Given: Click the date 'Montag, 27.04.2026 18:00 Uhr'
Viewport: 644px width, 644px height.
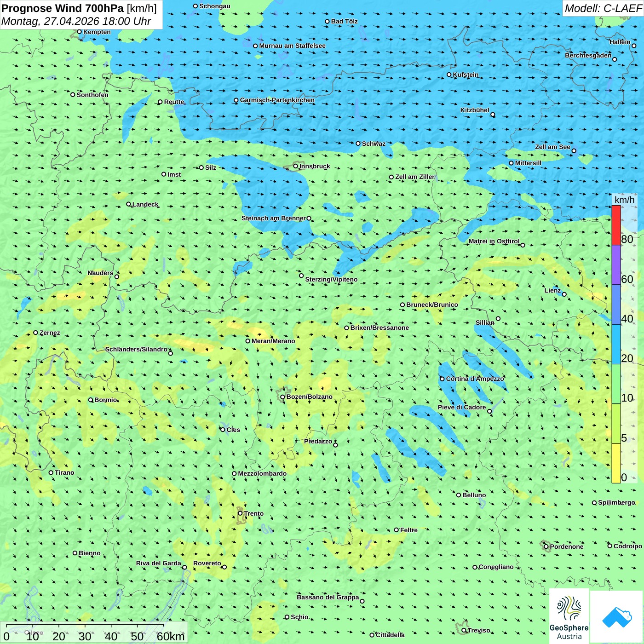Looking at the screenshot, I should point(76,21).
